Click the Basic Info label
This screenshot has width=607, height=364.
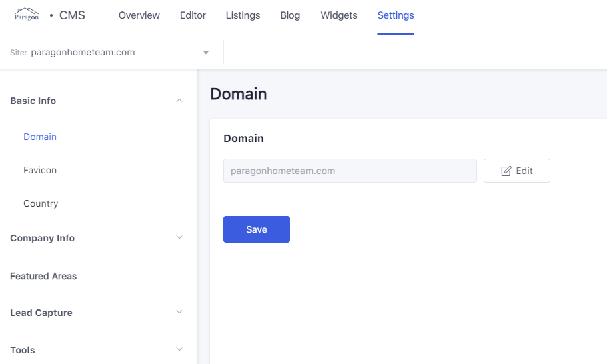point(33,101)
